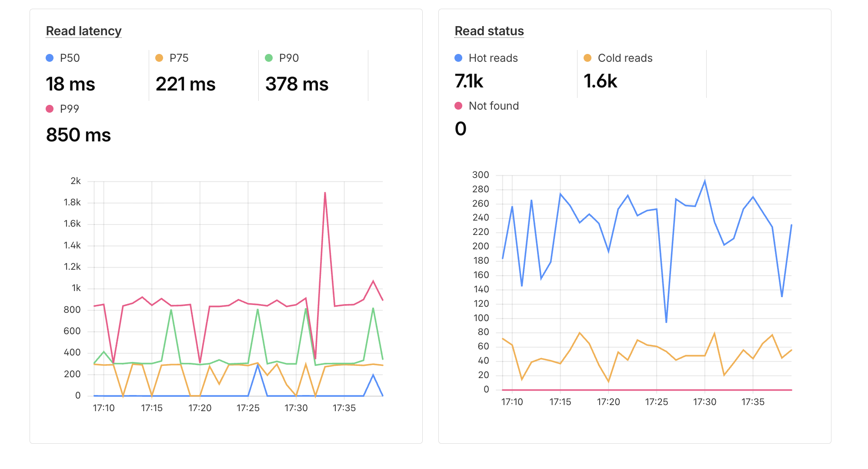This screenshot has height=469, width=868.
Task: Toggle the P99 series label
Action: tap(70, 109)
